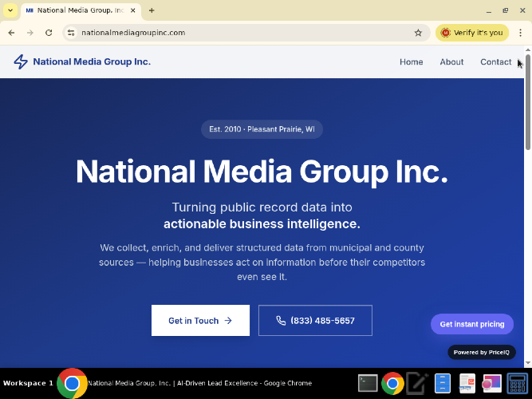Click the arrow icon in Get in Touch
The height and width of the screenshot is (399, 532).
pos(228,321)
